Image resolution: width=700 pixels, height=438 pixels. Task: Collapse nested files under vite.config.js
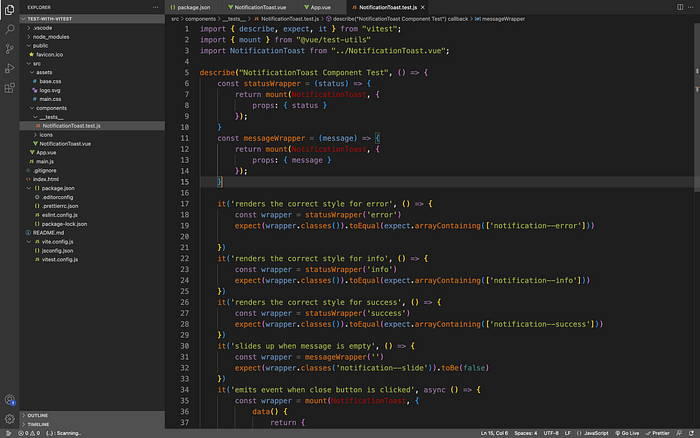pyautogui.click(x=29, y=242)
